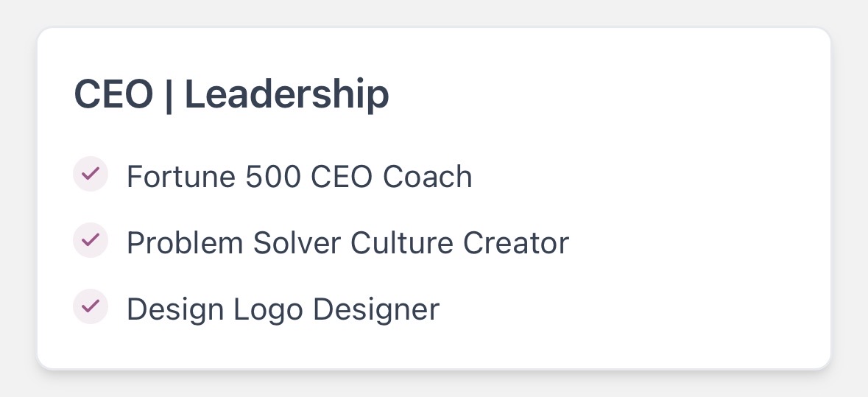Viewport: 868px width, 397px height.
Task: Click the "CEO | Leadership" card heading
Action: point(231,96)
